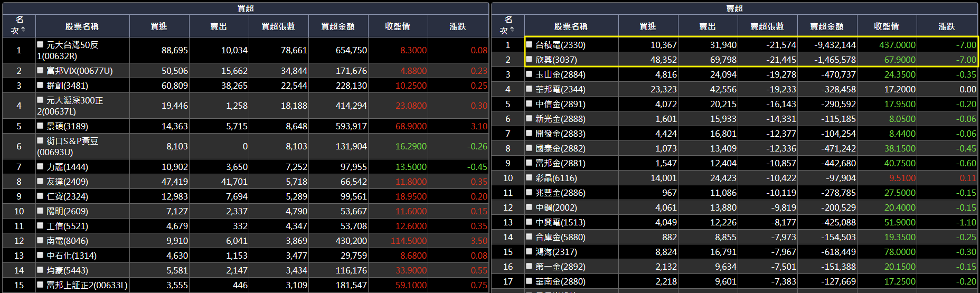Viewport: 980px width, 293px height.
Task: Select the 賣超金額 value -618,449
Action: (838, 252)
